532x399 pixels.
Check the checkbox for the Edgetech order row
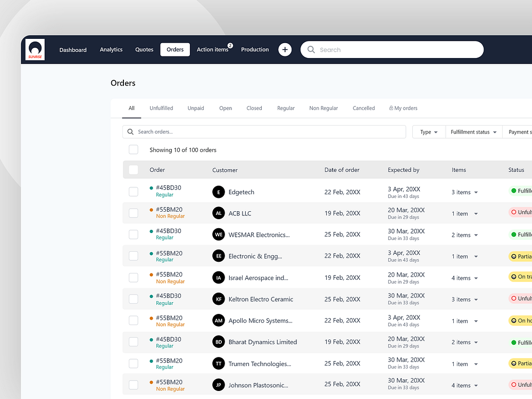(134, 192)
